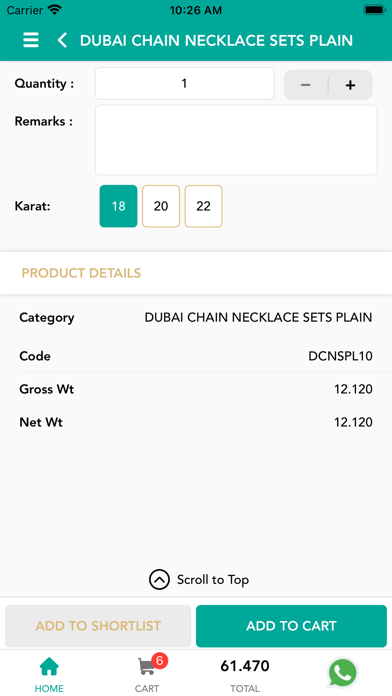Open the hamburger menu icon
Image resolution: width=392 pixels, height=696 pixels.
tap(31, 40)
